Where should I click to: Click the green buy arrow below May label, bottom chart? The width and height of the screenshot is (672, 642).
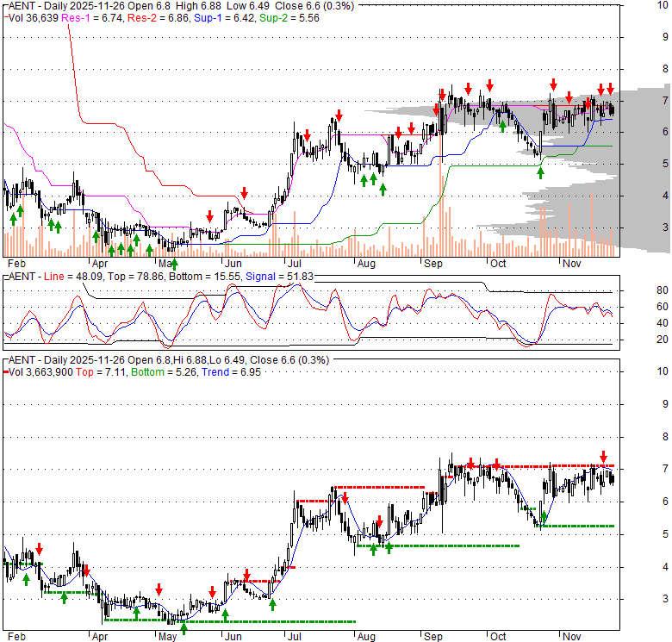click(184, 629)
